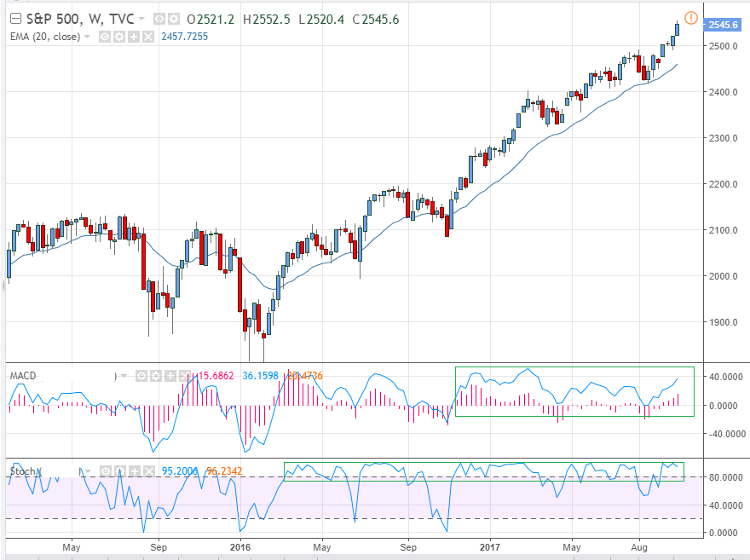Click the EMA (20, close) label
This screenshot has height=560, width=750.
pyautogui.click(x=45, y=37)
